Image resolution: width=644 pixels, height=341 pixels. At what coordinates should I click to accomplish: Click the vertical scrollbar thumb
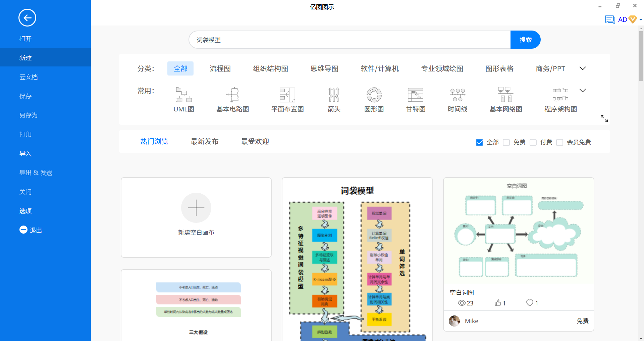[641, 56]
